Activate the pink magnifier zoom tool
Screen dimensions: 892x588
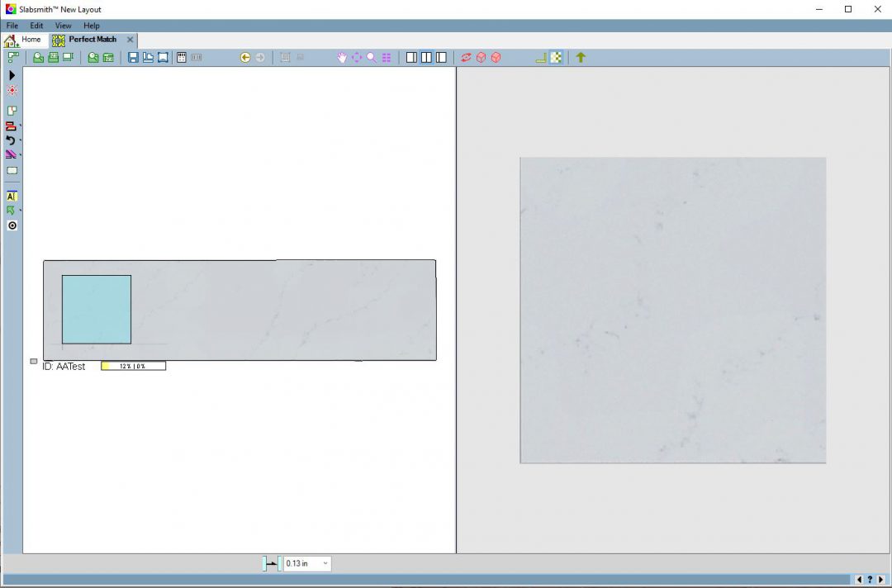click(x=372, y=58)
